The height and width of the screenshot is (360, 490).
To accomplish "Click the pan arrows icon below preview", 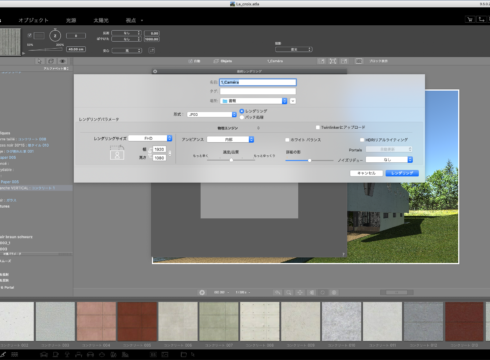I will 300,292.
